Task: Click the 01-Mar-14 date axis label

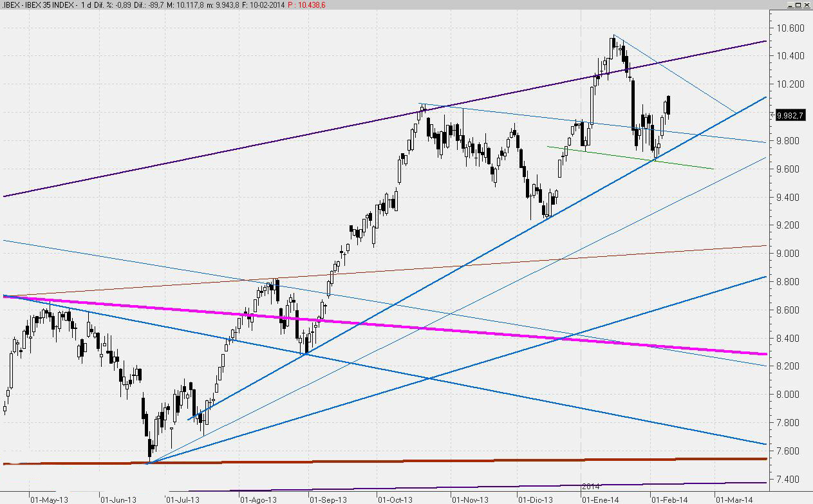Action: [734, 499]
